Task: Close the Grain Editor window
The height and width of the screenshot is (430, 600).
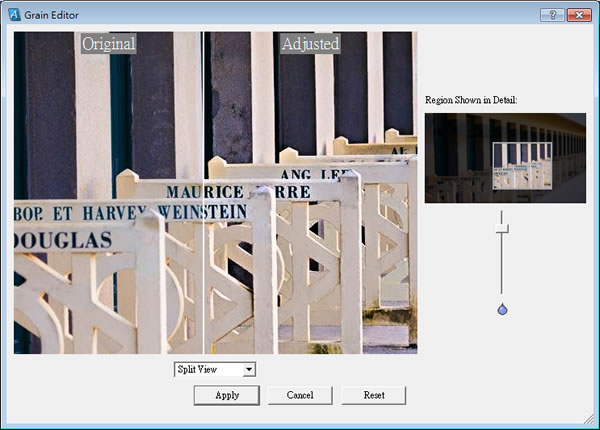Action: 579,15
